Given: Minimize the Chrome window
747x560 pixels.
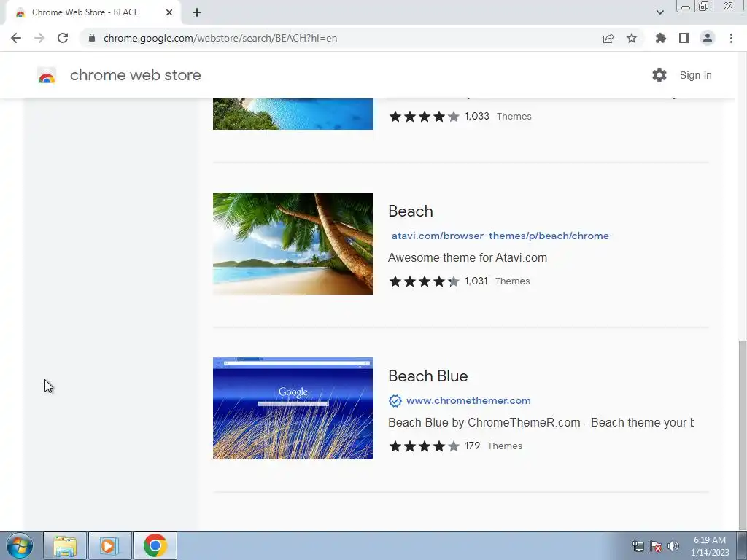Looking at the screenshot, I should coord(686,7).
